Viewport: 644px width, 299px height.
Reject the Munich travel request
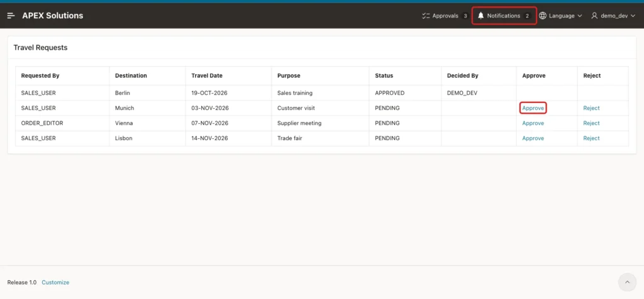pos(591,108)
